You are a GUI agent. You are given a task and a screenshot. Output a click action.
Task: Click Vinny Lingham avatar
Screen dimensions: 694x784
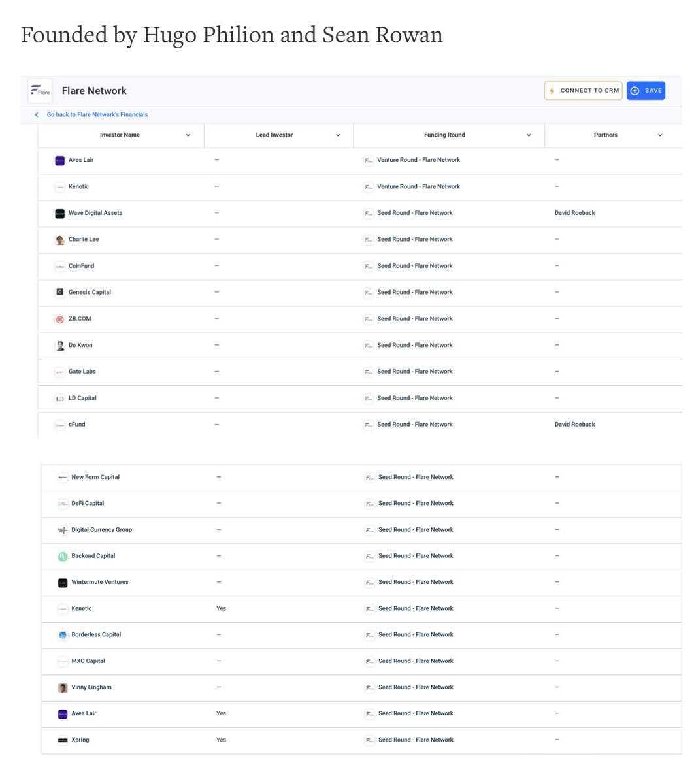[x=63, y=687]
